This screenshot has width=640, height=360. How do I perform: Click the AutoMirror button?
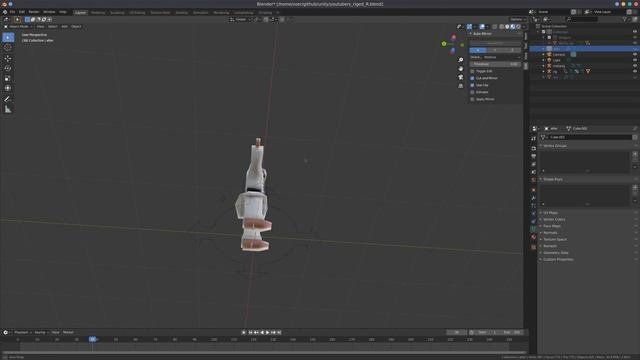(495, 43)
